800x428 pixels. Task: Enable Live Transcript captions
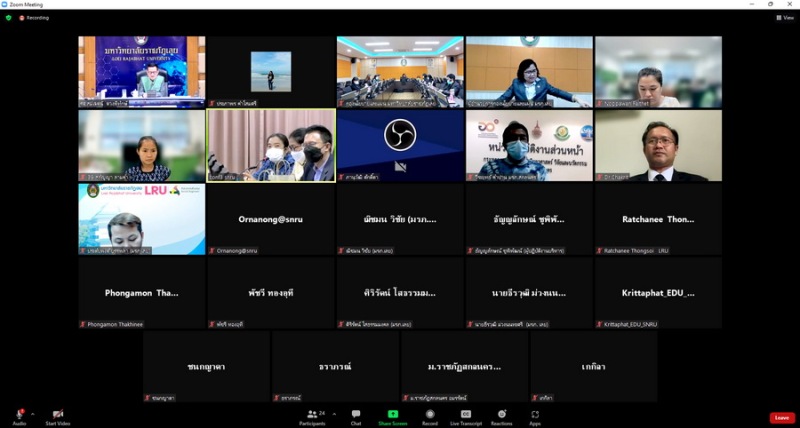coord(465,414)
